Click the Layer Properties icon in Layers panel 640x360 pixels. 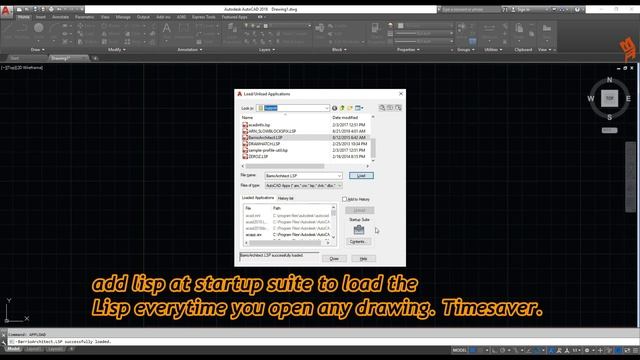[x=232, y=28]
